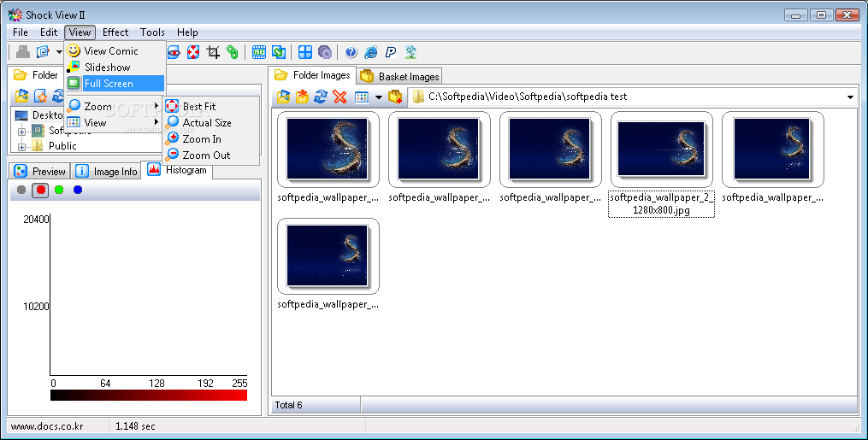Switch to the Preview tab

40,172
